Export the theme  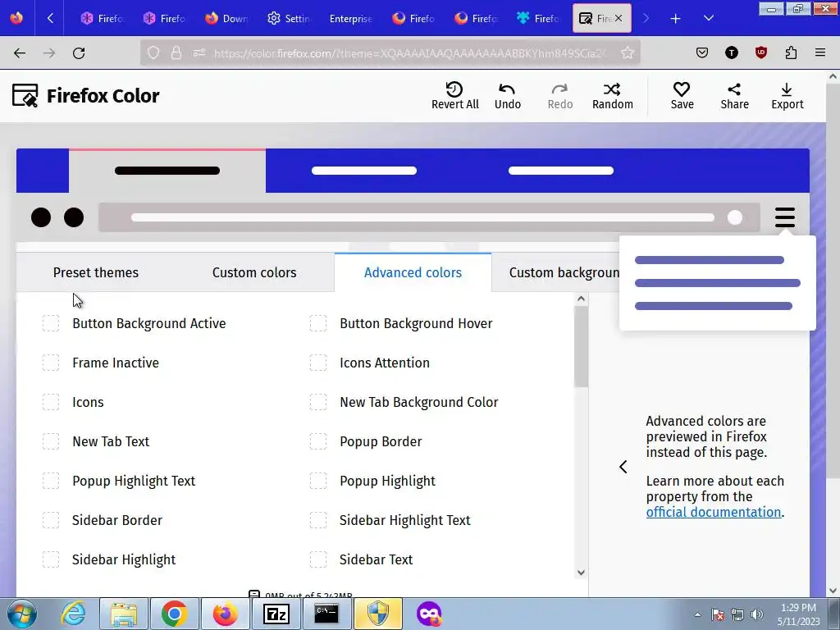[787, 96]
